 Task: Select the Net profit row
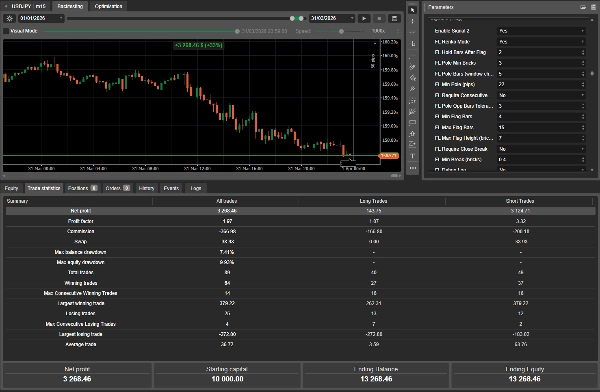click(300, 211)
